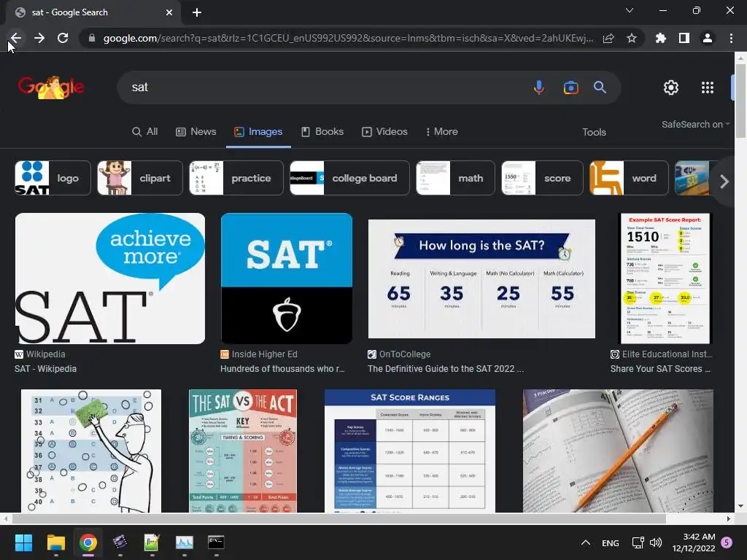
Task: Open the Example SAT Score Report image
Action: [664, 279]
